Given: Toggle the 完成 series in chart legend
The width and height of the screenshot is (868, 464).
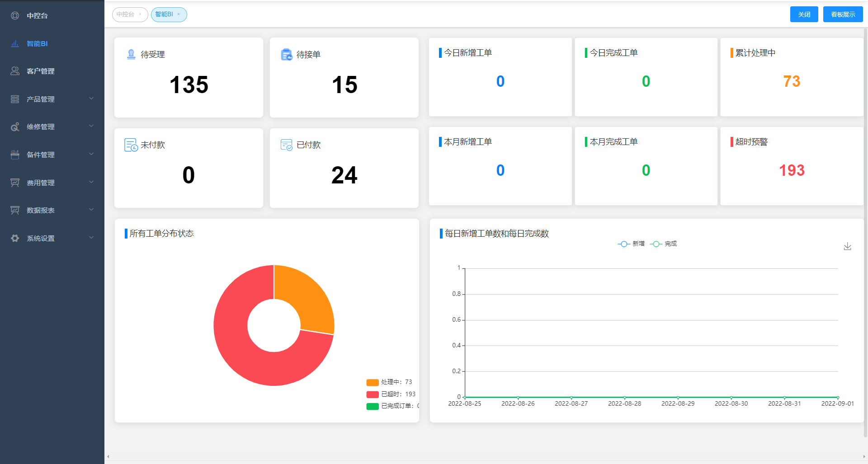Looking at the screenshot, I should [664, 244].
